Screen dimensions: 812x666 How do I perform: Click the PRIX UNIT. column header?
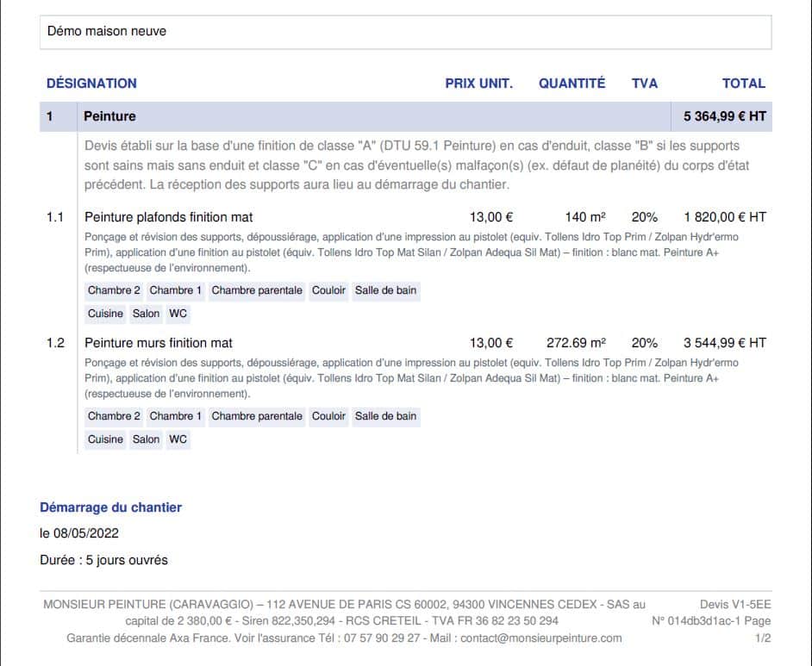[478, 84]
